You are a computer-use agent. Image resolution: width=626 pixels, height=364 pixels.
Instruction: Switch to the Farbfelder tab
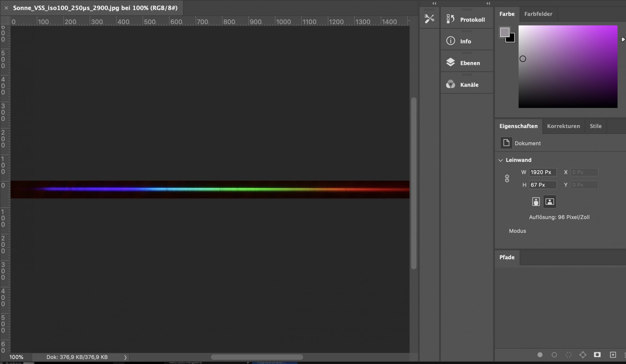[x=538, y=14]
